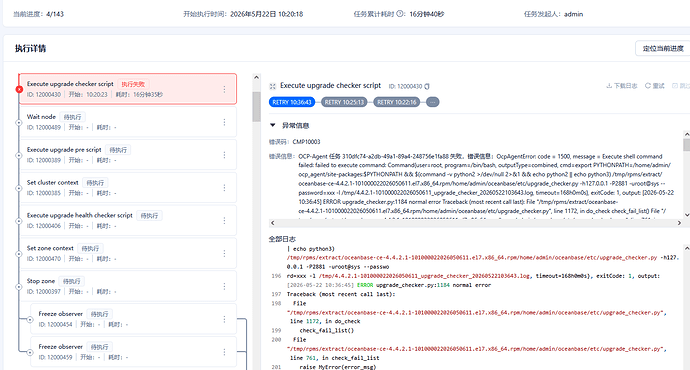Screen dimensions: 690x370
Task: Open the more menu for Execute upgrade pre script
Action: tap(224, 155)
